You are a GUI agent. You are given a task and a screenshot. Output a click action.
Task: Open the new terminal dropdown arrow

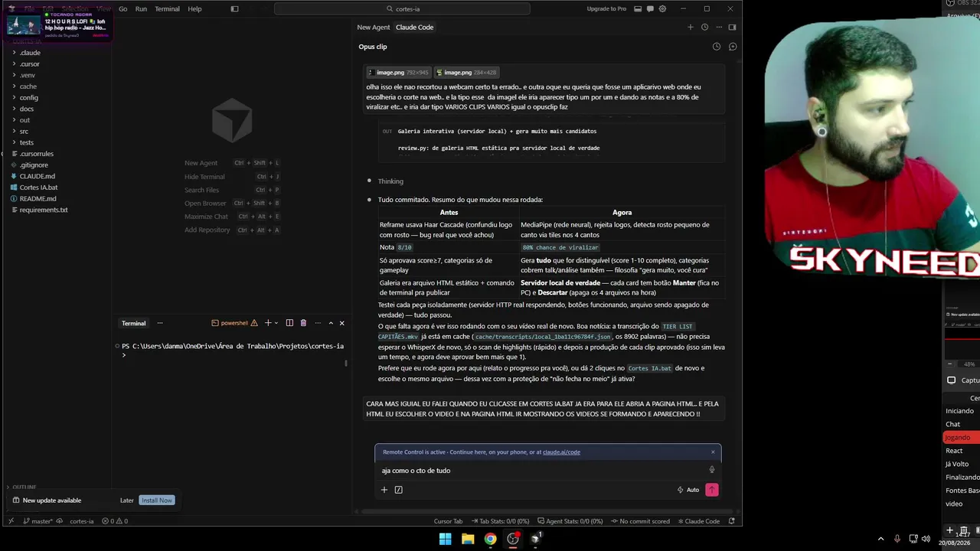(276, 323)
